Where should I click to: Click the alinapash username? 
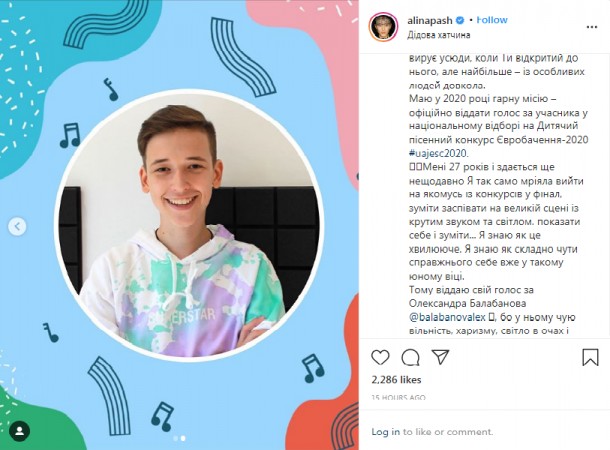coord(430,20)
